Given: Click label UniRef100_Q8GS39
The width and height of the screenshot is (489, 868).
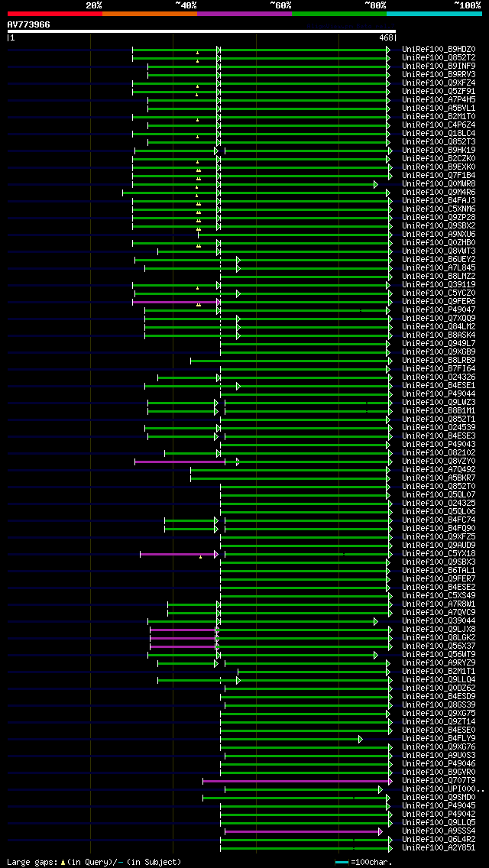Looking at the screenshot, I should pyautogui.click(x=439, y=705).
